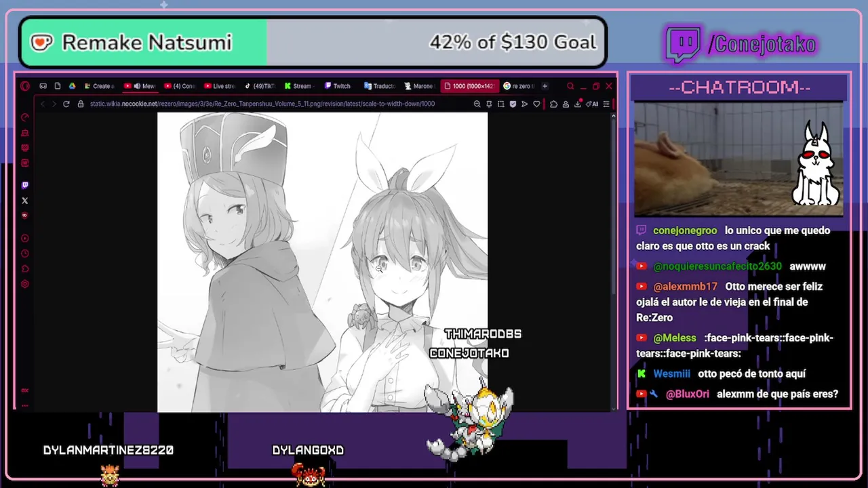
Task: Click the Twitch logo beside /Conejotako
Action: 683,45
